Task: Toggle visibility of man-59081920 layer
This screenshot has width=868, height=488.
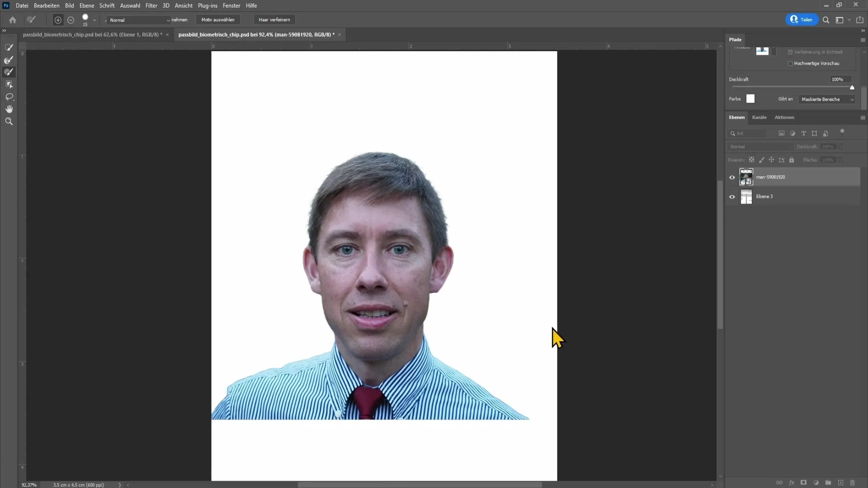Action: (732, 177)
